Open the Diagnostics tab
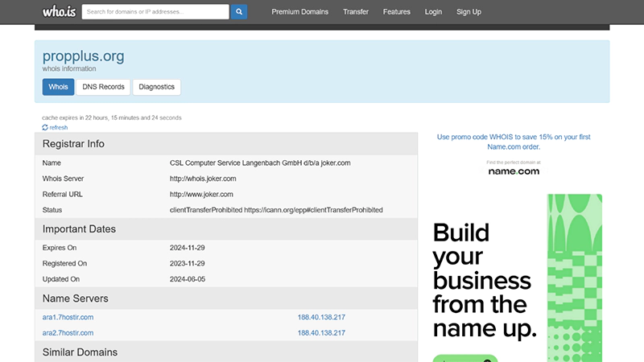Image resolution: width=644 pixels, height=362 pixels. tap(156, 87)
